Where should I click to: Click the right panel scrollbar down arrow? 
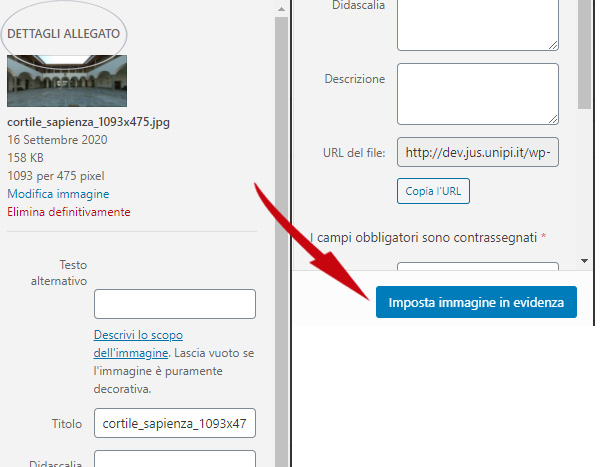point(584,261)
